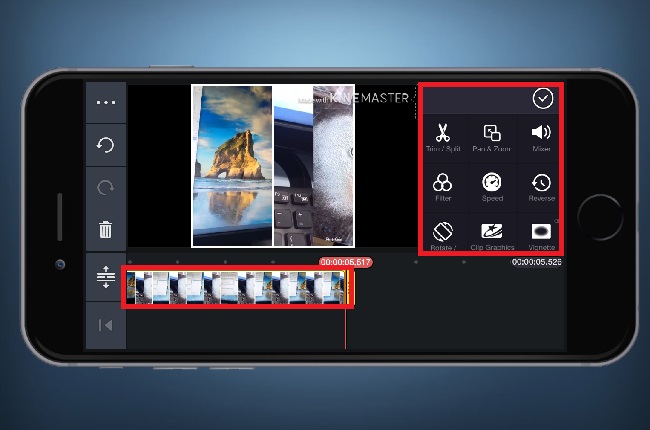Toggle the Vignette effect

[x=541, y=235]
